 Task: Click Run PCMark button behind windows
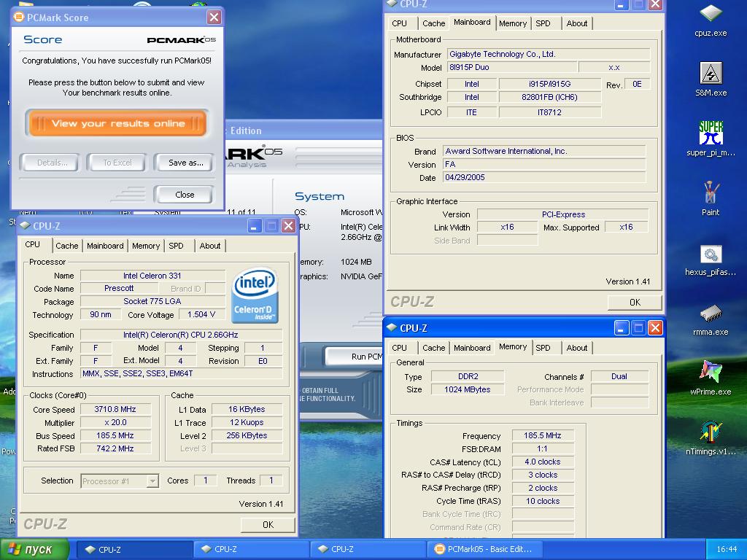click(355, 356)
